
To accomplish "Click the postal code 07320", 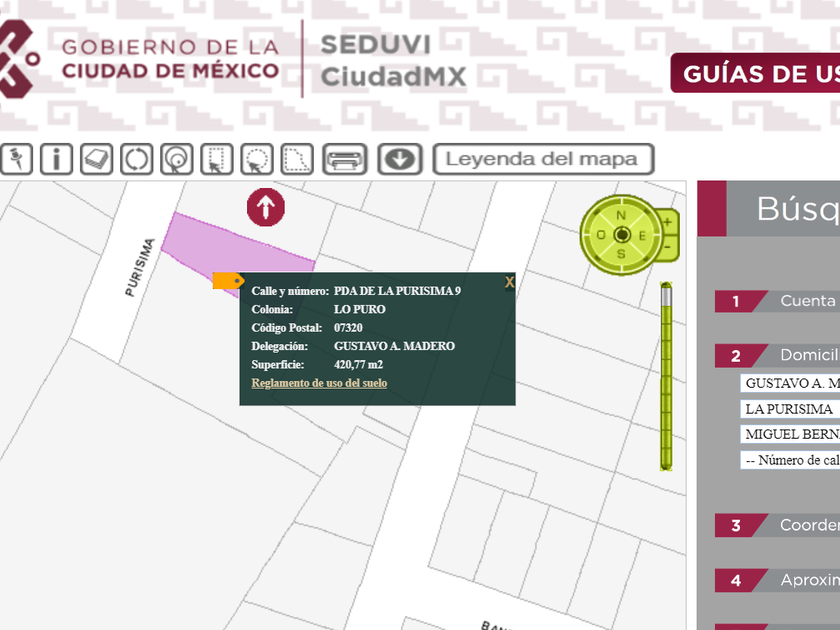I will [348, 327].
